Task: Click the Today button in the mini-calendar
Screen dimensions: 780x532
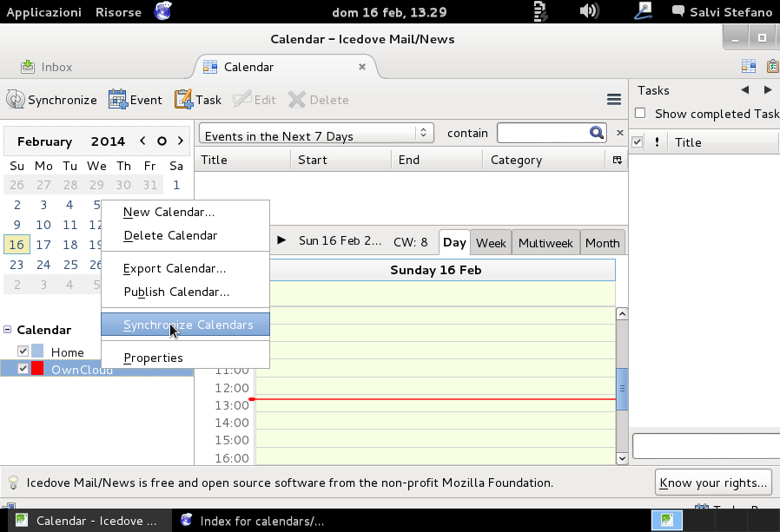Action: pyautogui.click(x=161, y=139)
